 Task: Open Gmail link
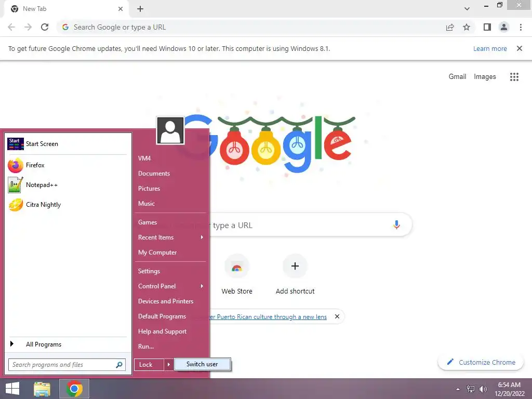[457, 77]
